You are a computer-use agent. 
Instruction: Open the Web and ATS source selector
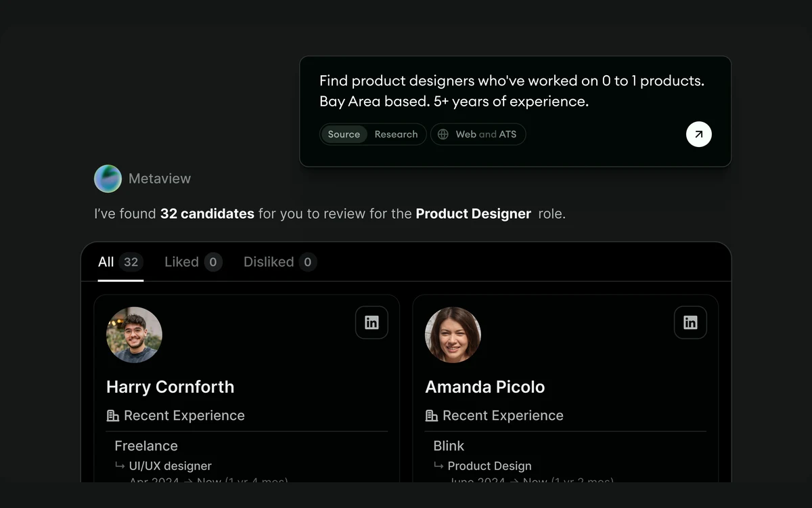pyautogui.click(x=478, y=134)
